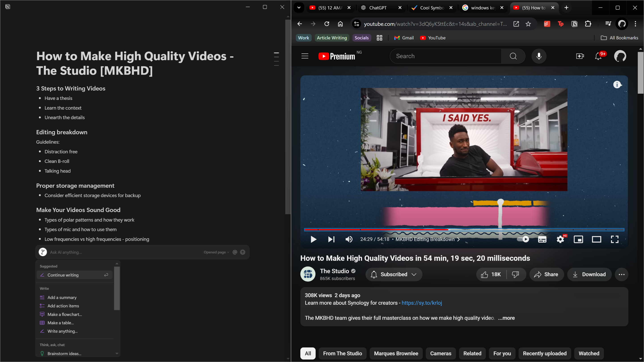The width and height of the screenshot is (644, 362).
Task: Open Chrome three-dot menu
Action: tap(635, 24)
